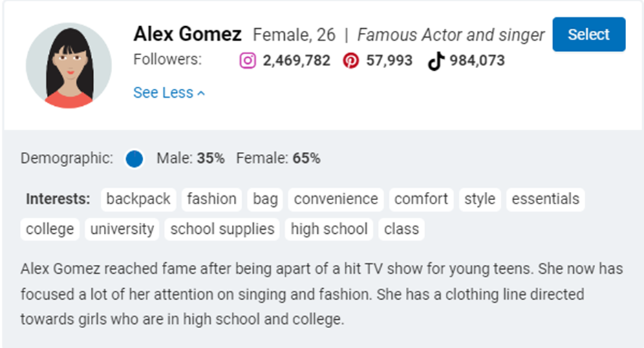Select the Alex Gomez influencer

[588, 34]
